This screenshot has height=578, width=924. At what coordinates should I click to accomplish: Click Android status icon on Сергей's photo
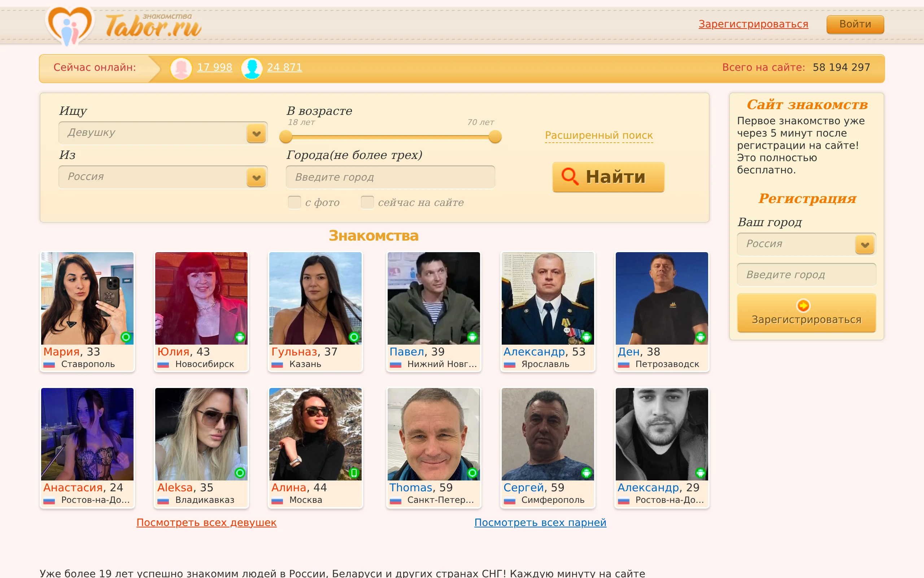click(587, 473)
